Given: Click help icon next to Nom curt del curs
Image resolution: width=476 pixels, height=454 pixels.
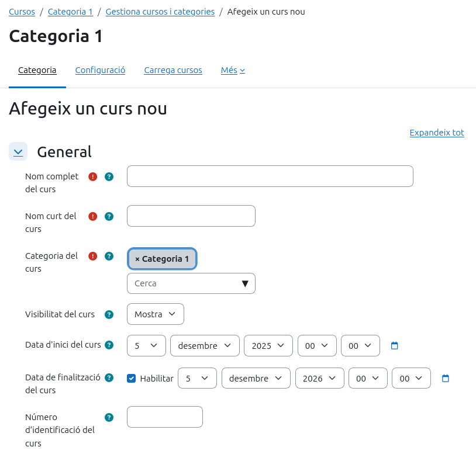Looking at the screenshot, I should point(109,216).
